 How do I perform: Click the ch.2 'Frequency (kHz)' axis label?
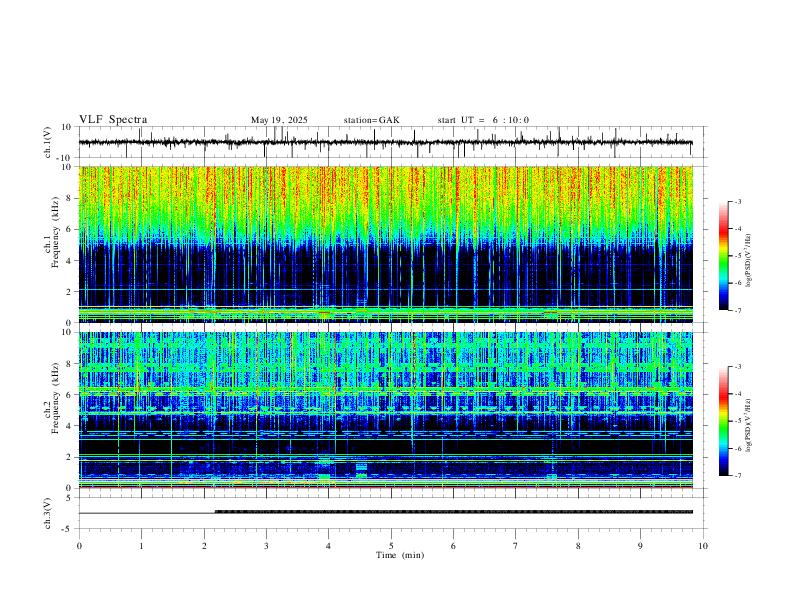point(56,398)
